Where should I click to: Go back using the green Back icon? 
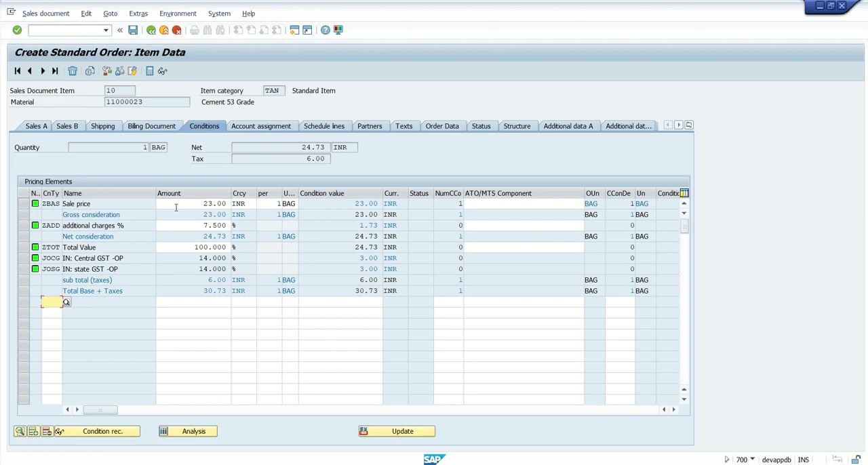pos(151,30)
